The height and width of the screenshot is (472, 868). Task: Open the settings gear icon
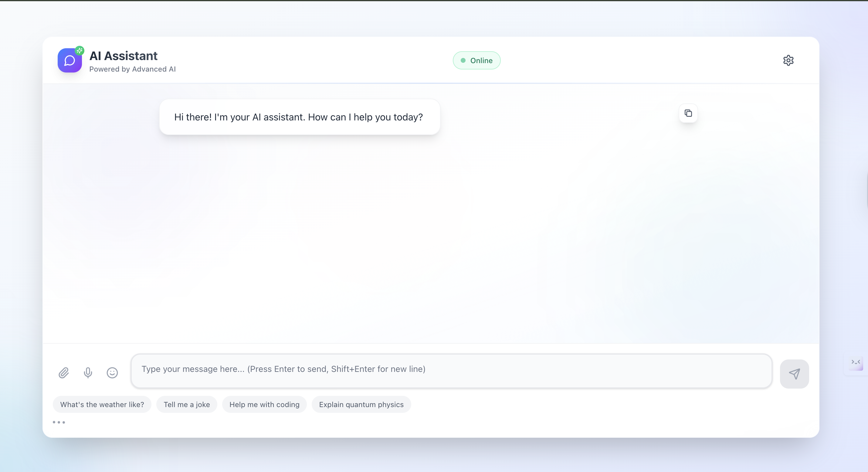[x=788, y=60]
